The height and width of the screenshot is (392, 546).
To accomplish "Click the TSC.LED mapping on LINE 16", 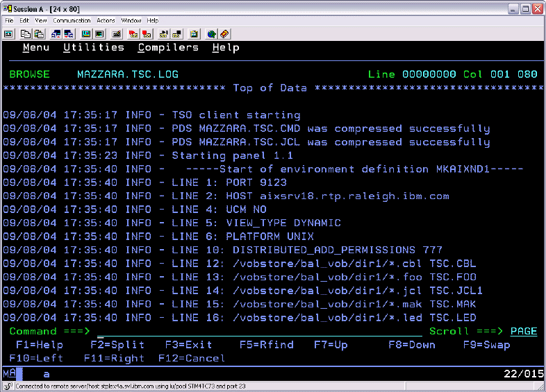I will 453,318.
